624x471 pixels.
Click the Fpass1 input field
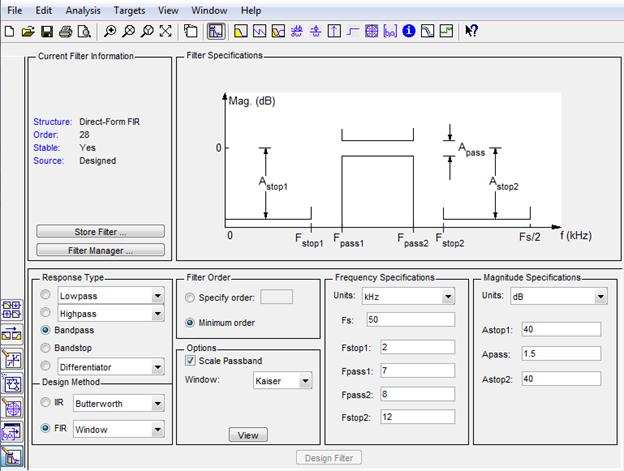(417, 370)
